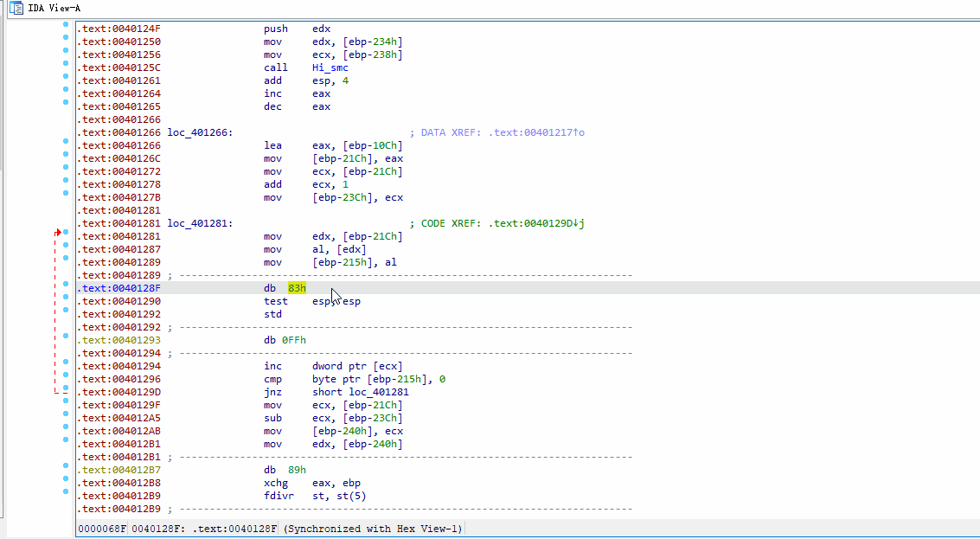The height and width of the screenshot is (539, 980).
Task: Click the 'push' mnemonic at 0040124F
Action: coord(276,29)
